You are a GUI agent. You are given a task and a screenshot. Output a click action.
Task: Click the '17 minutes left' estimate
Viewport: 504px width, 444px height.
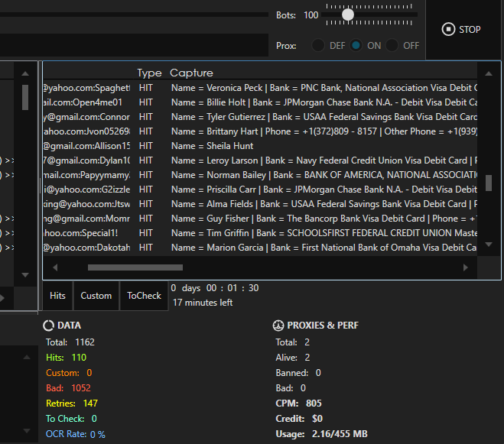[203, 303]
